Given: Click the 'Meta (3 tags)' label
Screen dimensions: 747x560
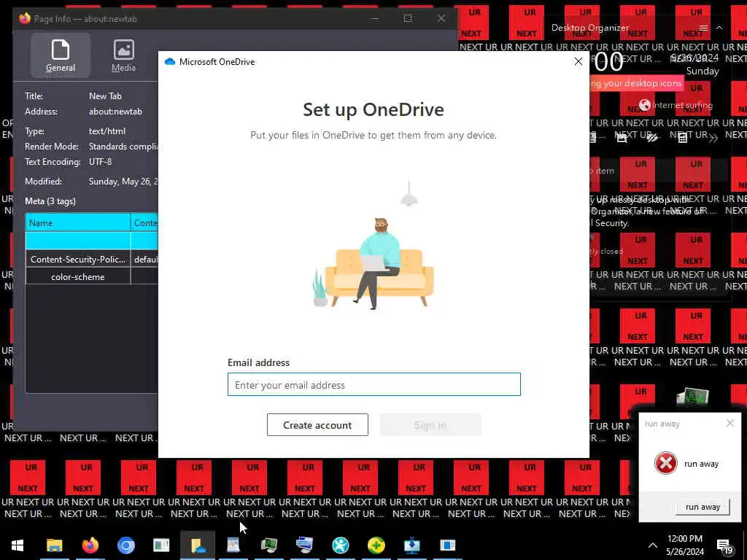Looking at the screenshot, I should 50,201.
